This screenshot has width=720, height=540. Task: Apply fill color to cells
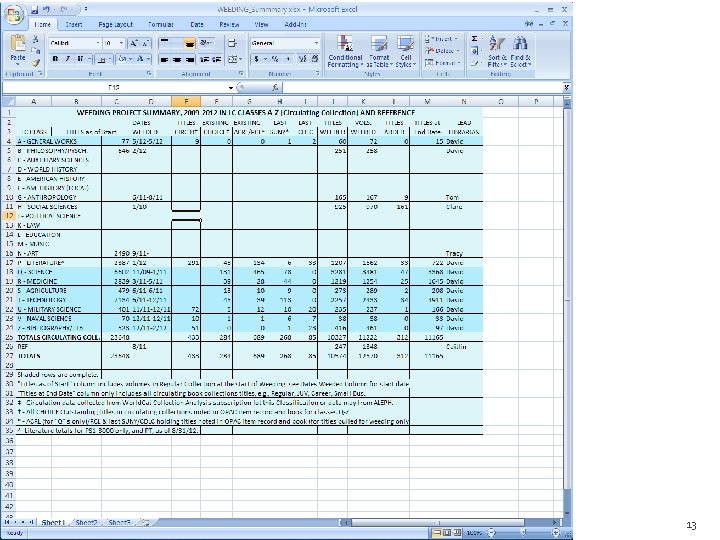click(x=123, y=59)
